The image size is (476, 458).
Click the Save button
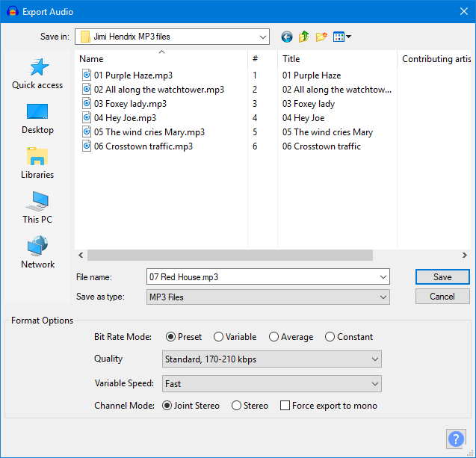tap(442, 276)
